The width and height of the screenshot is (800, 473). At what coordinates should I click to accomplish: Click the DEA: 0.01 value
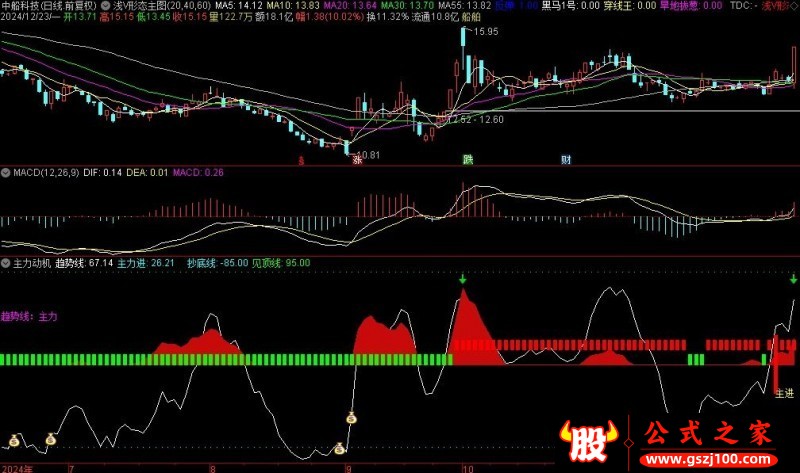(x=147, y=173)
